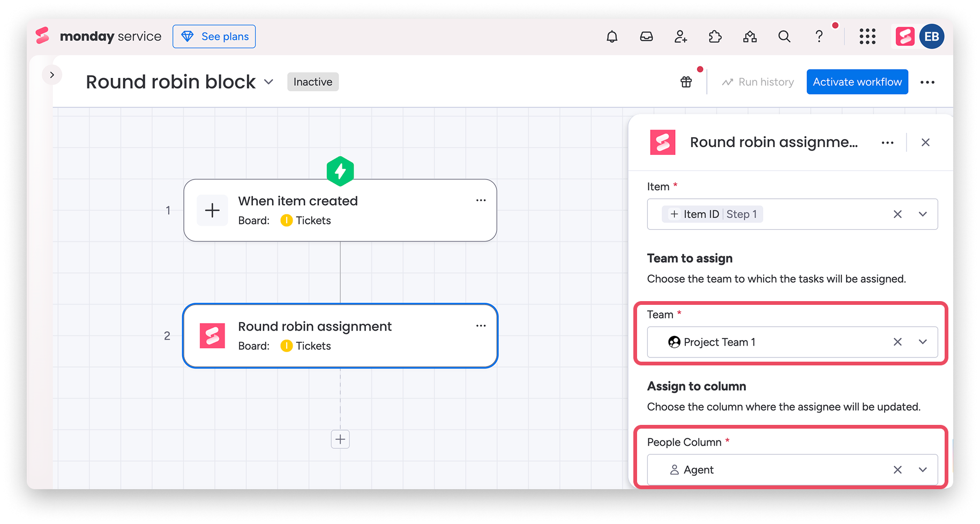Open Run history
This screenshot has width=980, height=524.
[x=758, y=82]
